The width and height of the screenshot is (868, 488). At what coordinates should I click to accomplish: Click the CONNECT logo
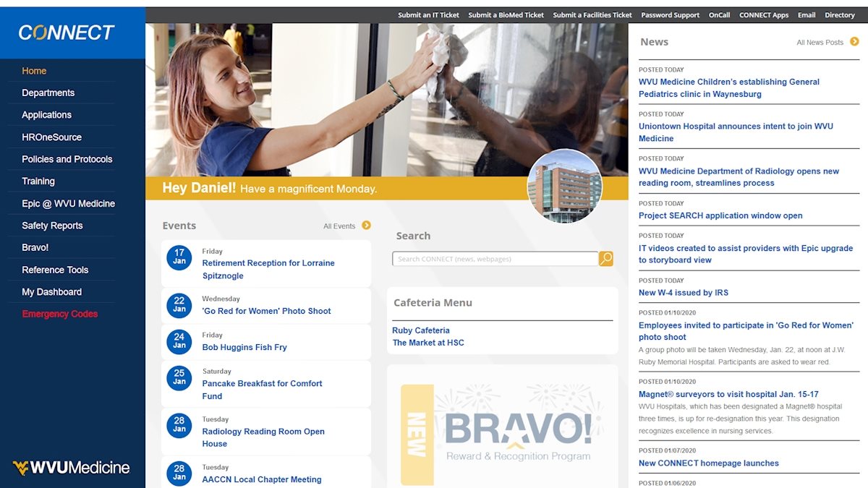pos(67,33)
